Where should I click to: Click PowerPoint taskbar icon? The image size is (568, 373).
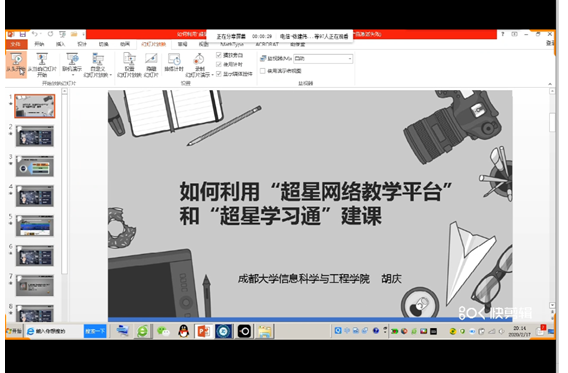click(203, 331)
